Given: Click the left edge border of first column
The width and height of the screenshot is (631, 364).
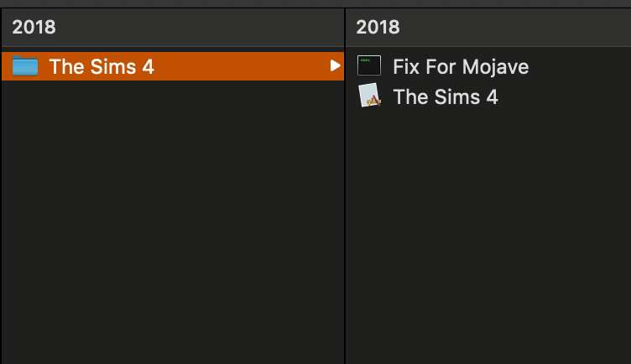Looking at the screenshot, I should click(x=1, y=185).
